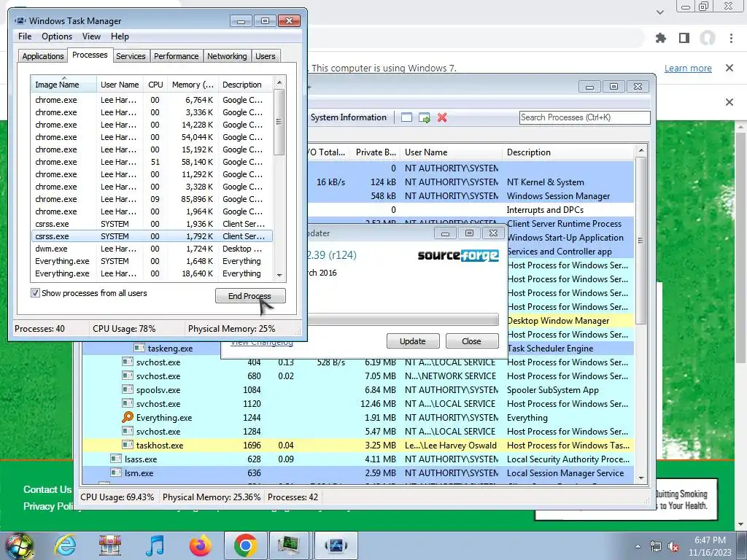The width and height of the screenshot is (747, 560).
Task: Sort Task Manager by Image Name column
Action: coord(63,85)
